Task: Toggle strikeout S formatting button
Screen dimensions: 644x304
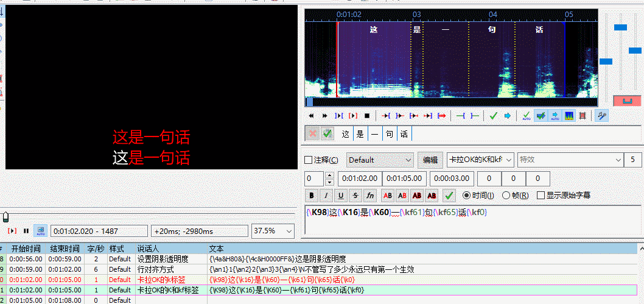Action: [x=355, y=196]
